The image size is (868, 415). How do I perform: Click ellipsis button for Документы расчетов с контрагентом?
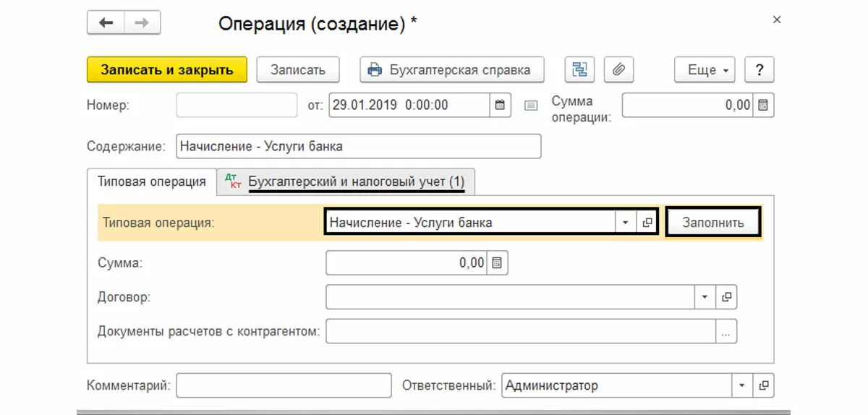(727, 331)
